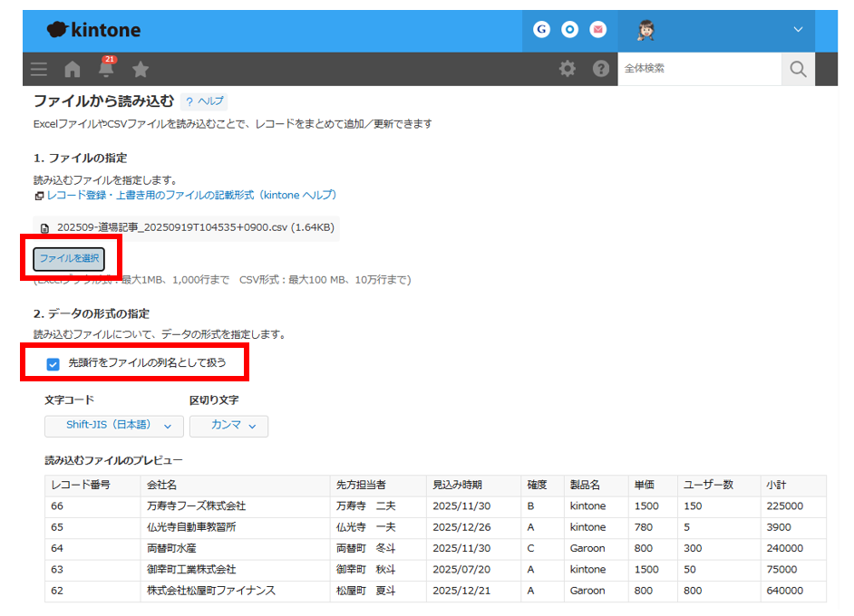Focus the 全体検索 search field
854x616 pixels.
pyautogui.click(x=698, y=69)
